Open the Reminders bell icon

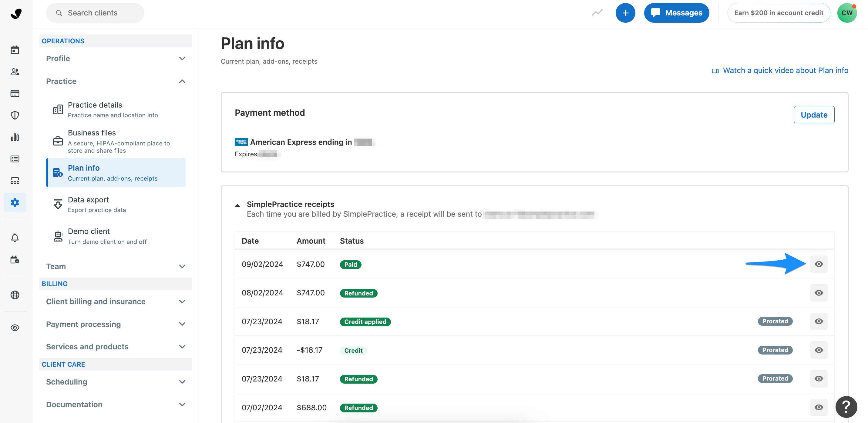pos(15,238)
